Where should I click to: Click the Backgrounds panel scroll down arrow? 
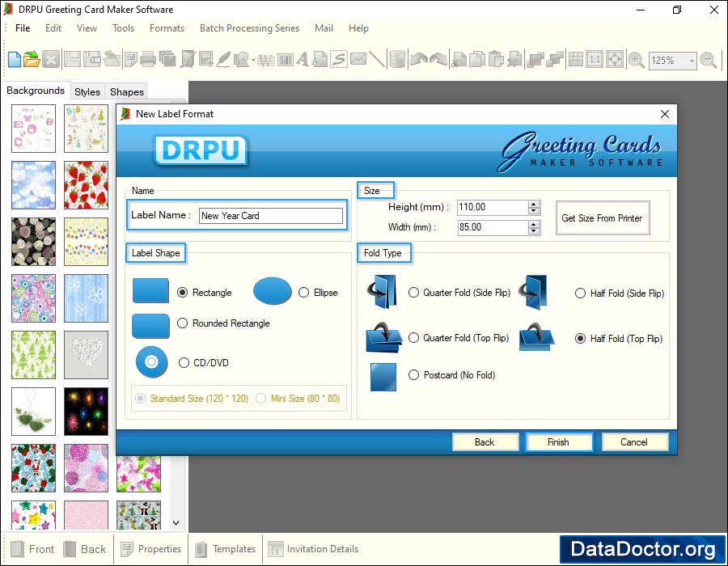176,523
